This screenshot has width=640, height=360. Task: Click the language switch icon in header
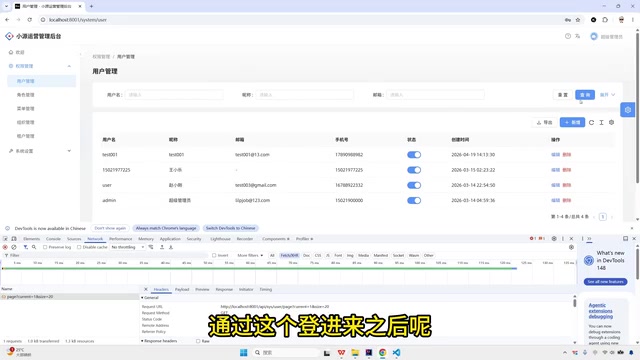point(578,36)
